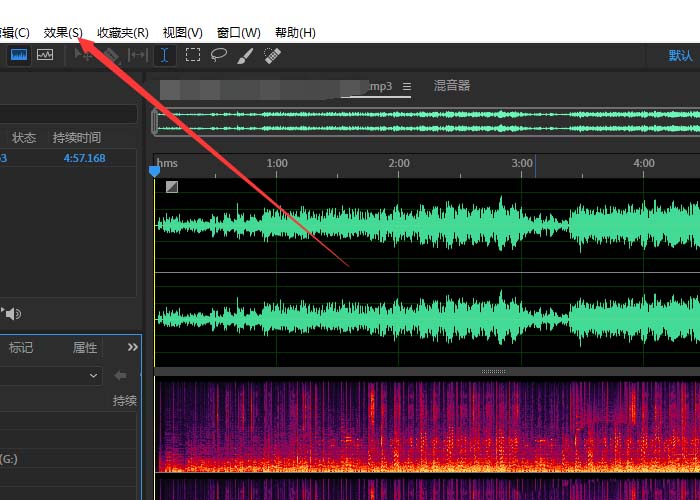This screenshot has height=500, width=700.
Task: Click the 默认 workspace button
Action: click(681, 56)
